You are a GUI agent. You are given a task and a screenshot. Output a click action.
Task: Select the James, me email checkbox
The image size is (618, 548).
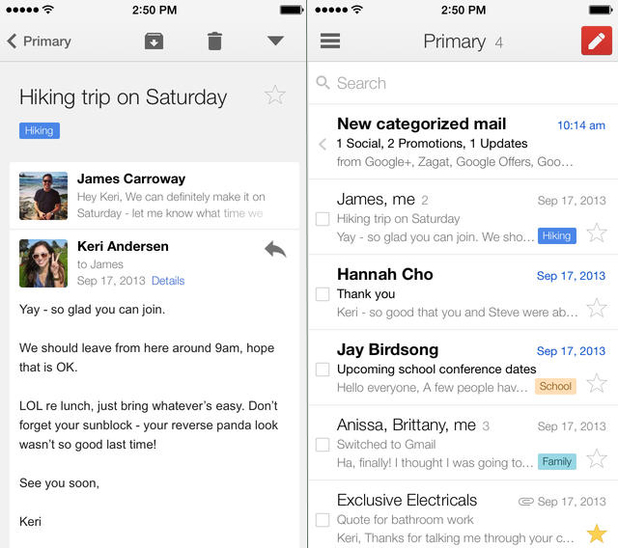322,219
